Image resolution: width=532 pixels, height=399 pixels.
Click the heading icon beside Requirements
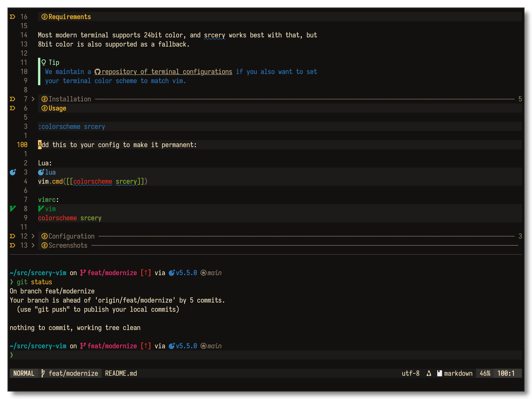(x=44, y=17)
